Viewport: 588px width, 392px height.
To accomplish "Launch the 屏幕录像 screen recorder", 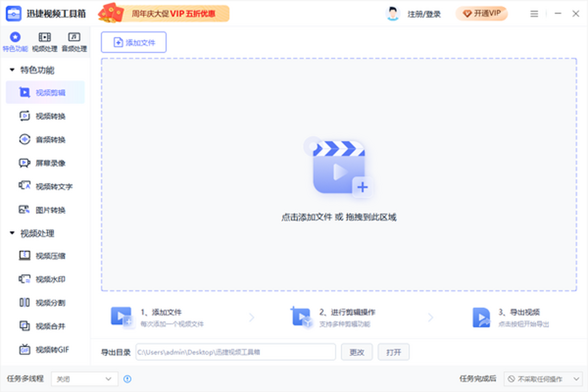I will pyautogui.click(x=45, y=163).
